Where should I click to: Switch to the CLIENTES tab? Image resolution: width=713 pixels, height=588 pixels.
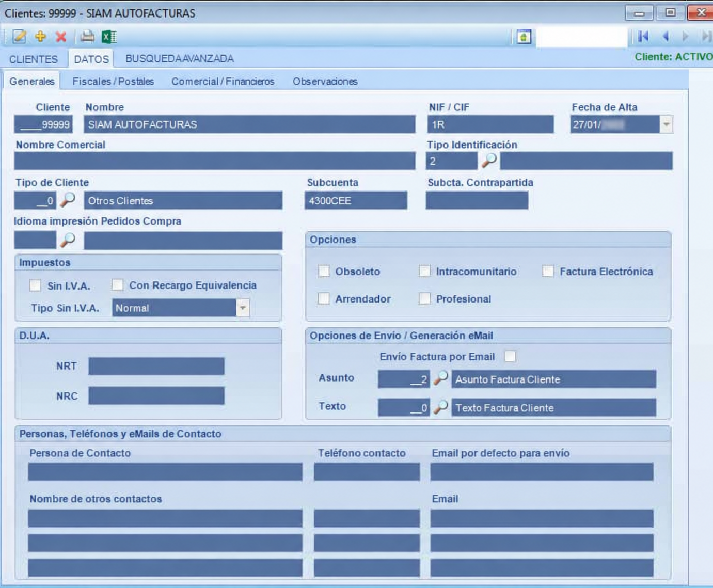point(34,59)
